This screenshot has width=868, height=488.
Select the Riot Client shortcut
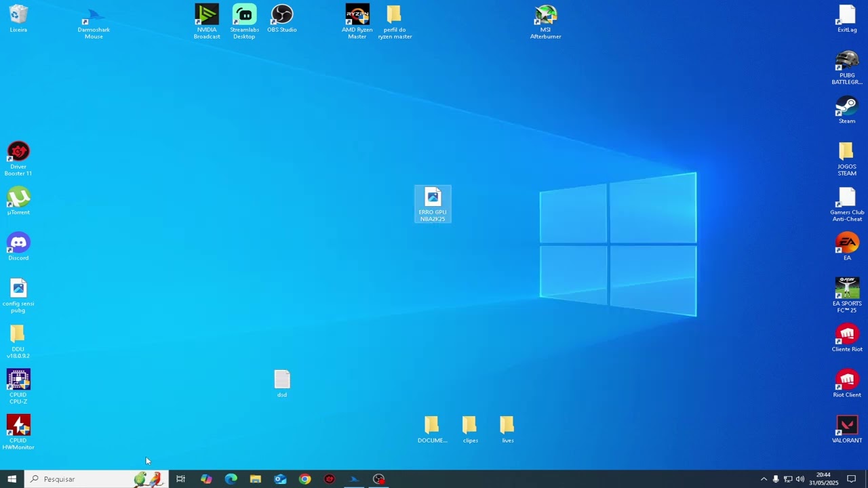click(847, 384)
